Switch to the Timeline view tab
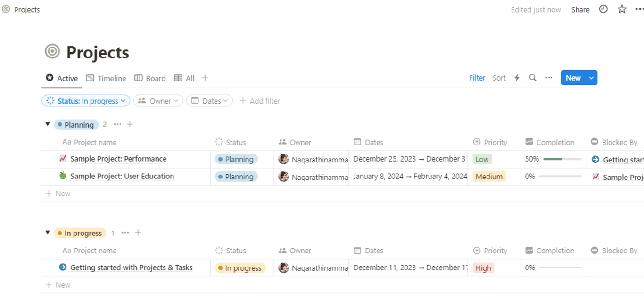 coord(106,78)
